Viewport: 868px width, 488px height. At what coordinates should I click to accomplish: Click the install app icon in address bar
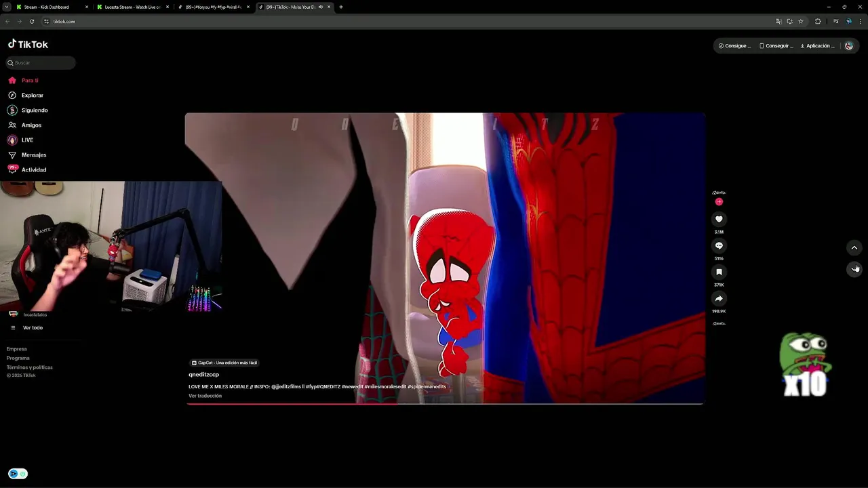pyautogui.click(x=789, y=22)
